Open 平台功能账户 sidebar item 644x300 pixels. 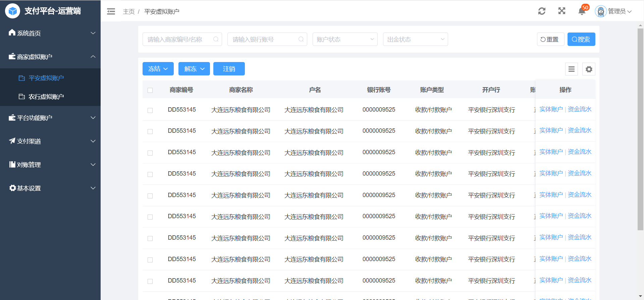point(50,118)
